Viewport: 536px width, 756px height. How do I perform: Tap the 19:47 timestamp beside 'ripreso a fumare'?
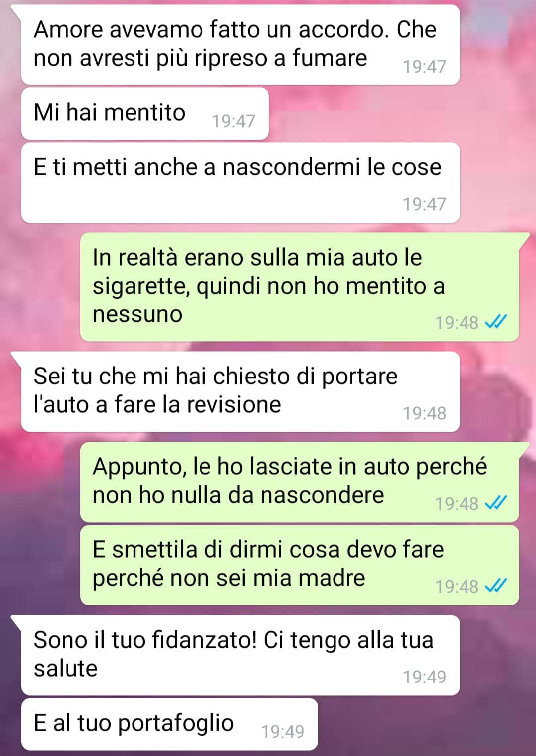point(424,67)
